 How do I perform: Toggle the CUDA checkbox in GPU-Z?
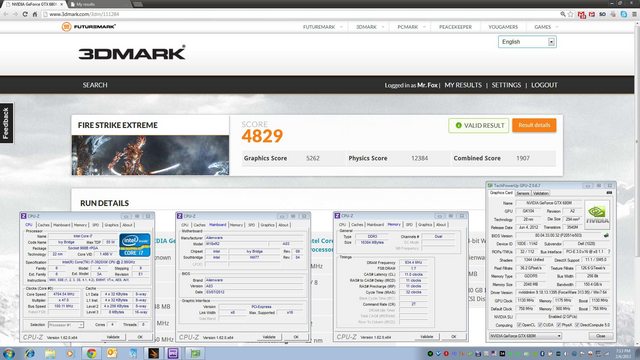pyautogui.click(x=540, y=325)
